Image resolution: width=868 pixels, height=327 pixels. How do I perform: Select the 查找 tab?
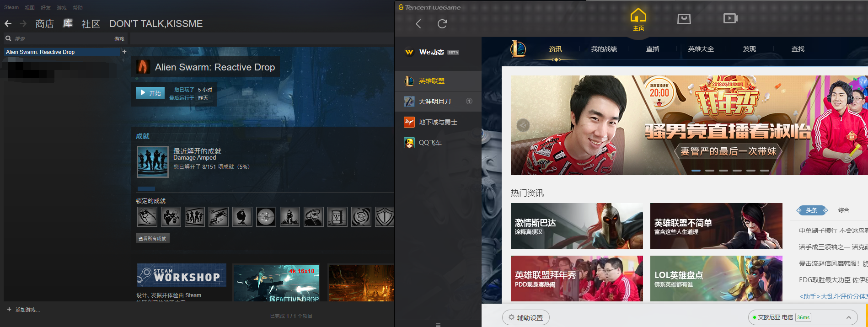point(798,49)
